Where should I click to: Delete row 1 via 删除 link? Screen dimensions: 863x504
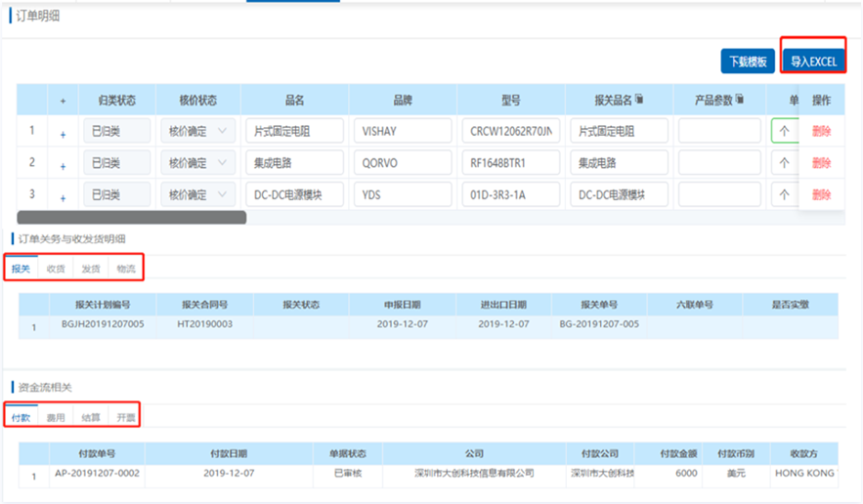pyautogui.click(x=821, y=132)
